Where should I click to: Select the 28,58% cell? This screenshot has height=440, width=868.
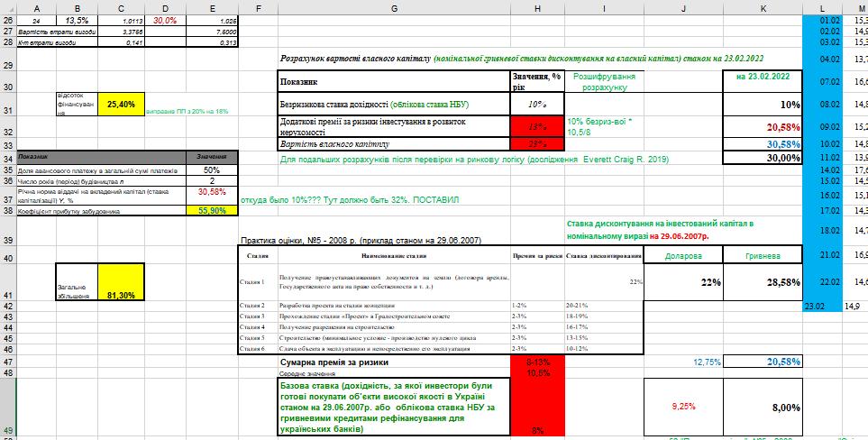pyautogui.click(x=763, y=282)
